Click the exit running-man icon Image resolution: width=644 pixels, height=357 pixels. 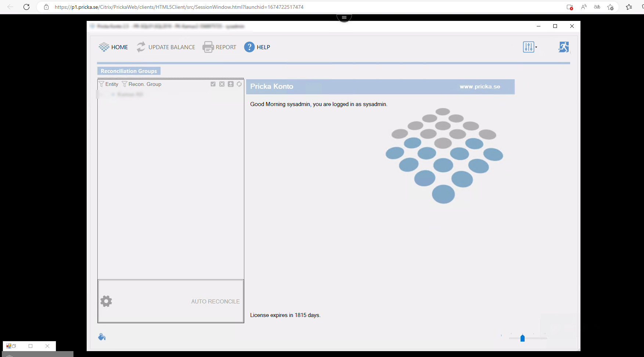click(x=564, y=47)
